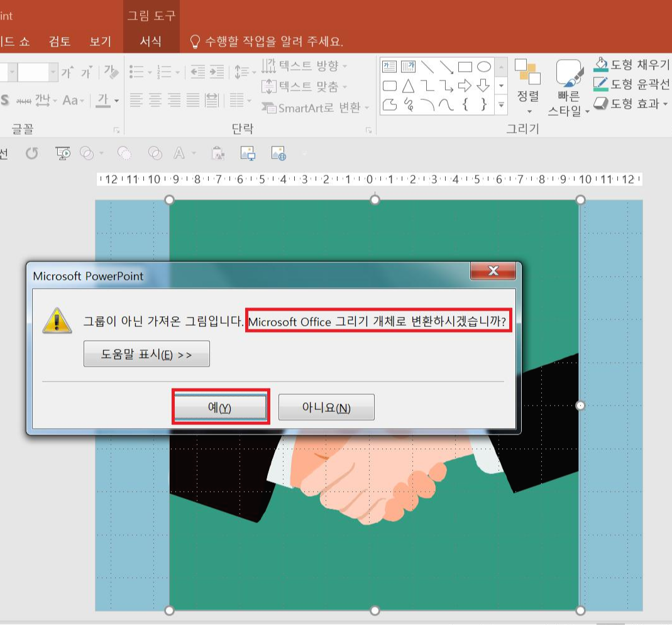Screen dimensions: 672x625
Task: Open the 검토 ribbon tab
Action: pyautogui.click(x=60, y=41)
